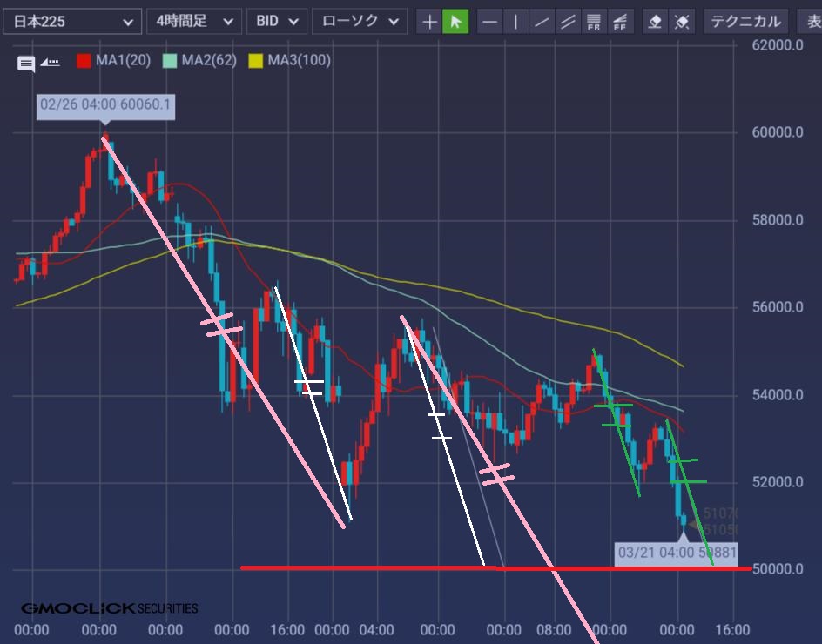
Task: Toggle the chart legend comment icon
Action: click(26, 63)
